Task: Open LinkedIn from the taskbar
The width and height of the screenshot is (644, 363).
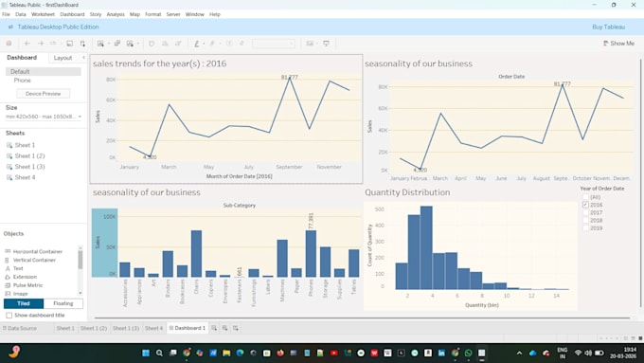Action: pos(441,353)
